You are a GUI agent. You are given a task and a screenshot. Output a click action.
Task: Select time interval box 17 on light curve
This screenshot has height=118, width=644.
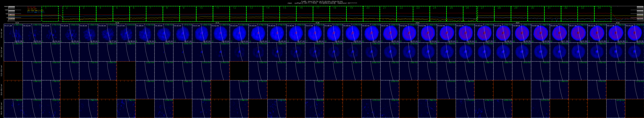(x=321, y=14)
